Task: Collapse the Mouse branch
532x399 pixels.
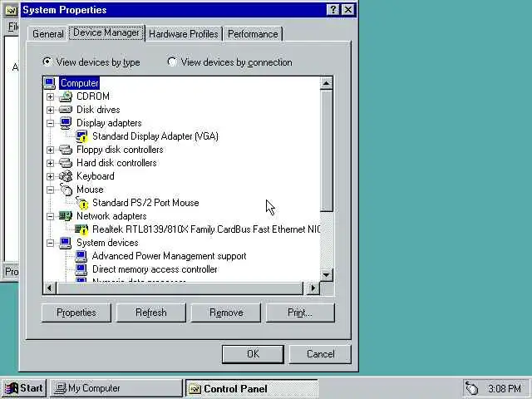Action: (x=50, y=190)
